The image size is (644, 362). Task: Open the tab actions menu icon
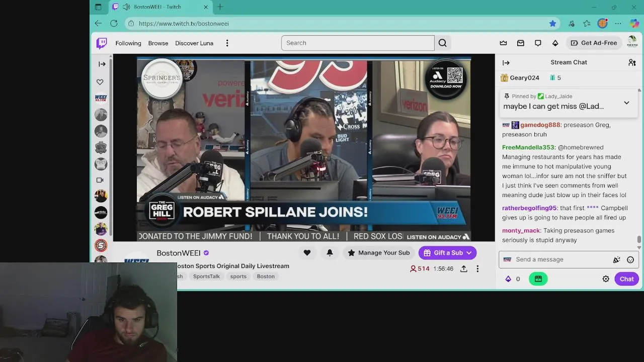point(98,7)
